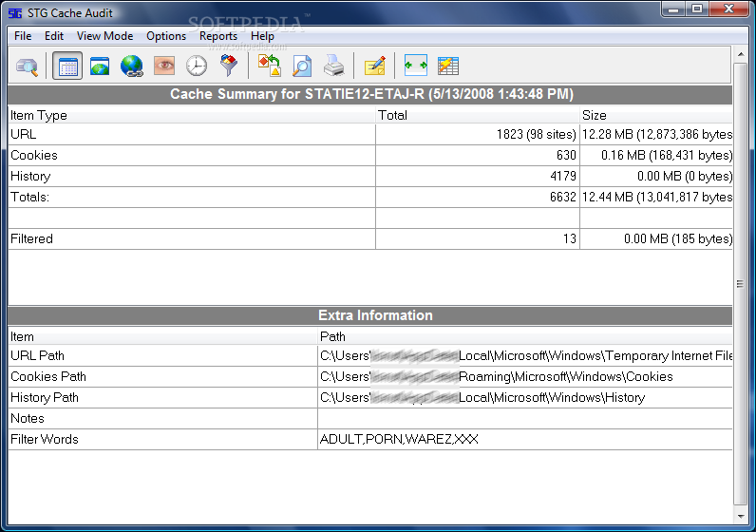Maximize the STG Cache Audit window
Screen dimensions: 756x532
click(697, 9)
